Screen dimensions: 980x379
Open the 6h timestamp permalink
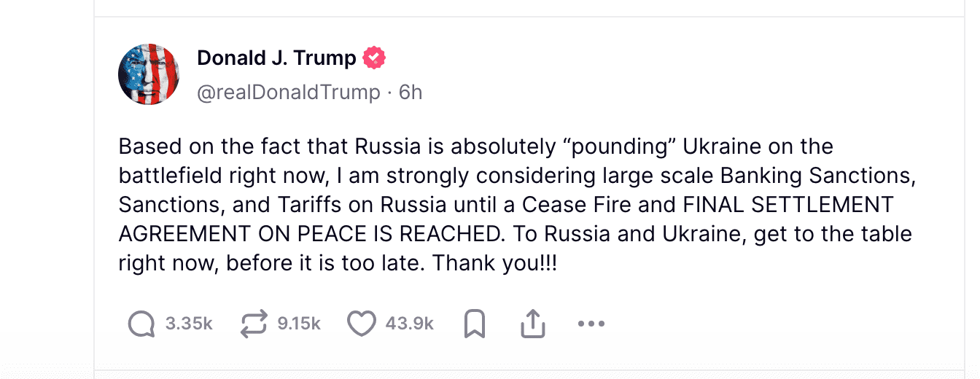click(x=411, y=93)
